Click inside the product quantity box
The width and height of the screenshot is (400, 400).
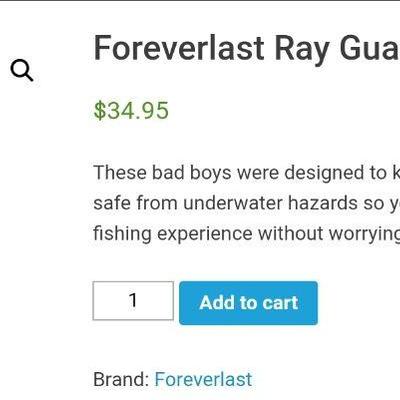click(133, 301)
